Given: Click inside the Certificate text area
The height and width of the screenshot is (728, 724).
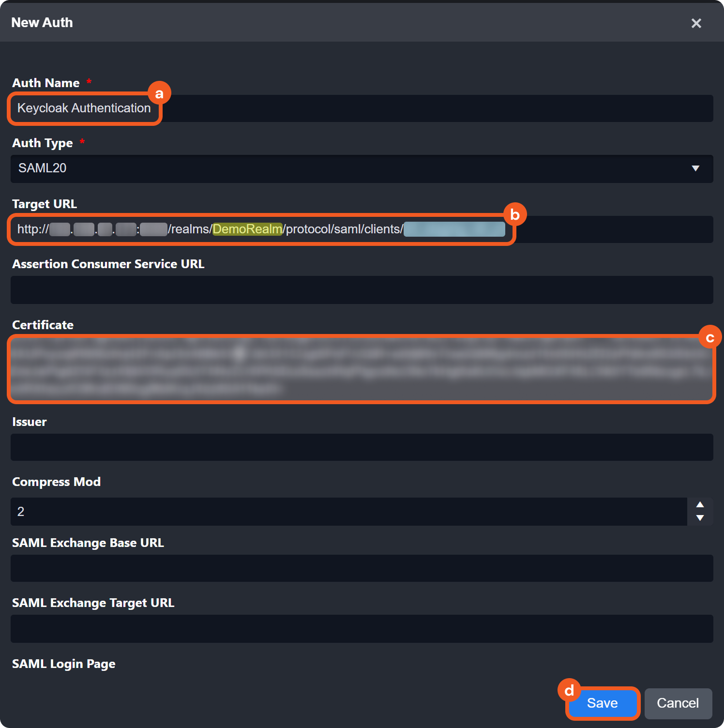Looking at the screenshot, I should click(362, 369).
